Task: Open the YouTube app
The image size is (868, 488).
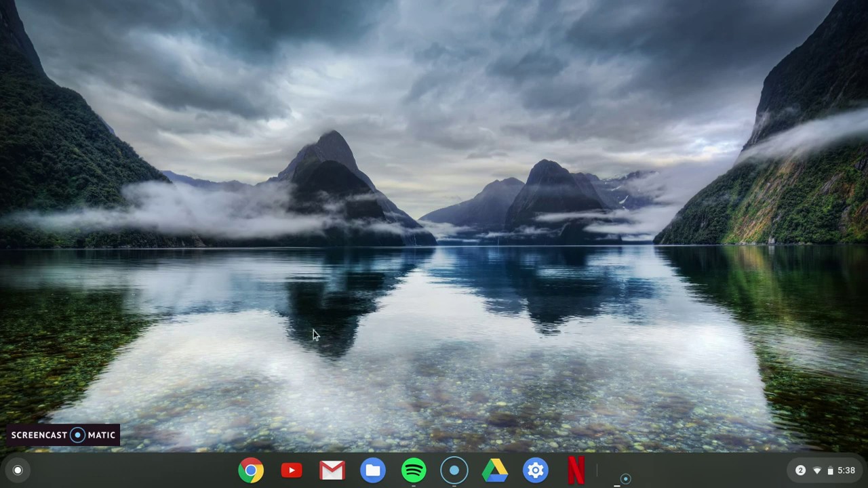Action: [x=292, y=470]
